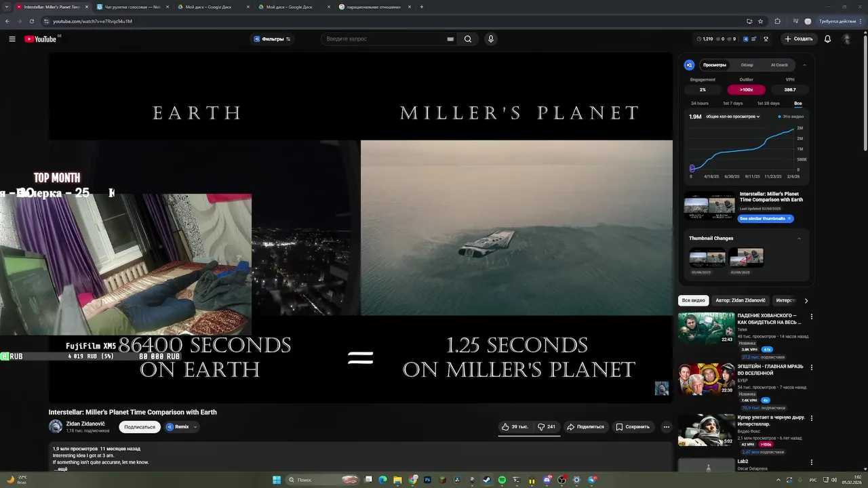Click the Windows taskbar Поиск search box
Image resolution: width=868 pixels, height=488 pixels.
(322, 480)
